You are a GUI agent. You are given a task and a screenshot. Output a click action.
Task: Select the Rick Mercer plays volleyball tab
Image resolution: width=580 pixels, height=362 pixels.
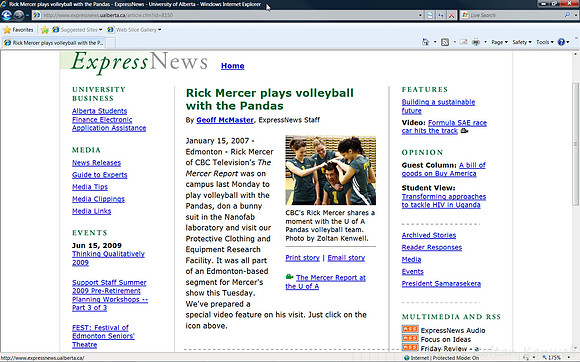pyautogui.click(x=54, y=43)
